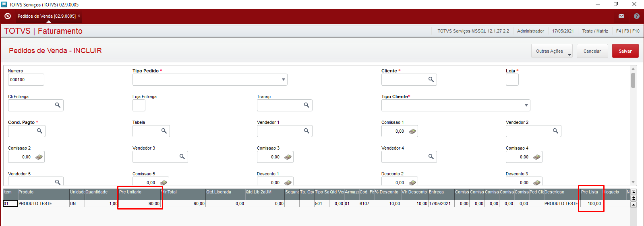The image size is (644, 226).
Task: Click the form scrollbar up arrow
Action: (x=633, y=69)
